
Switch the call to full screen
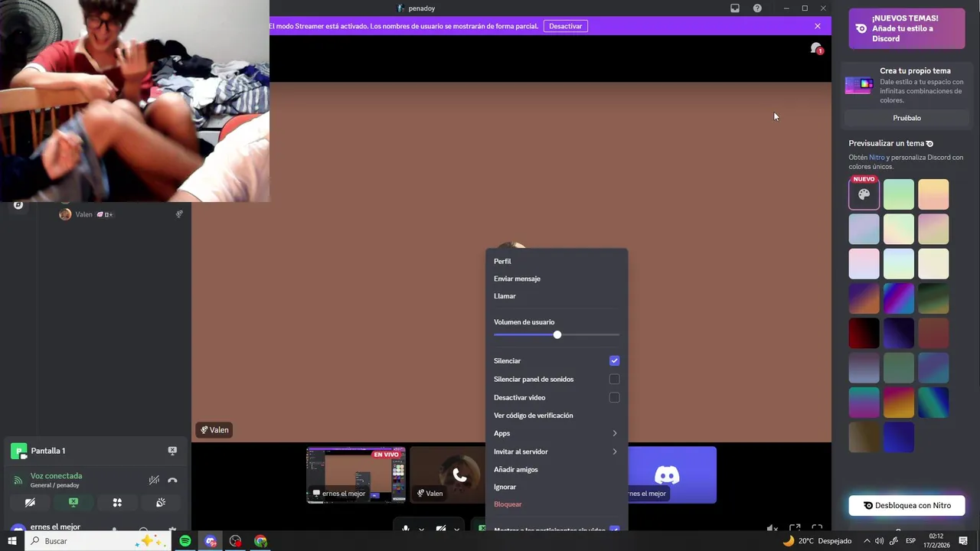[817, 528]
